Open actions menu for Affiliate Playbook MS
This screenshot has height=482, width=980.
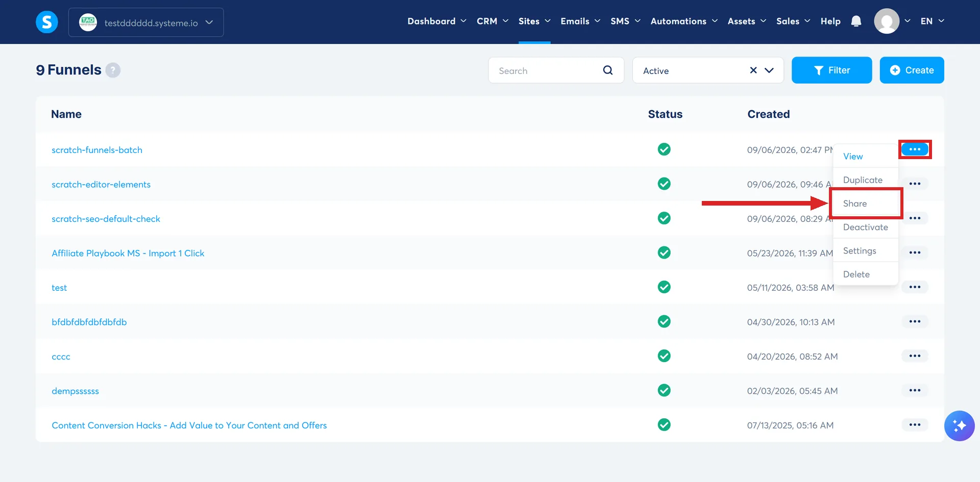[915, 252]
